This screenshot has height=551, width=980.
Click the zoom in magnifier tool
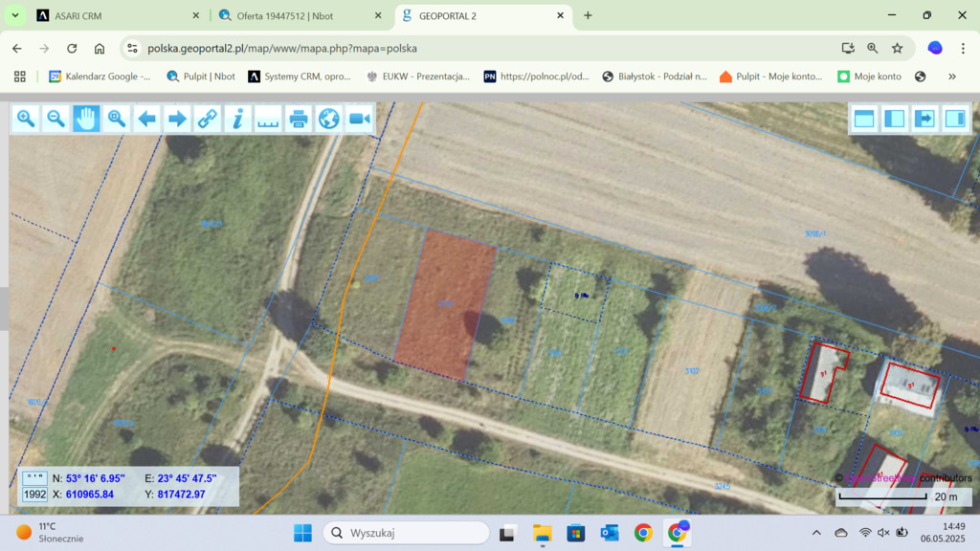click(26, 119)
